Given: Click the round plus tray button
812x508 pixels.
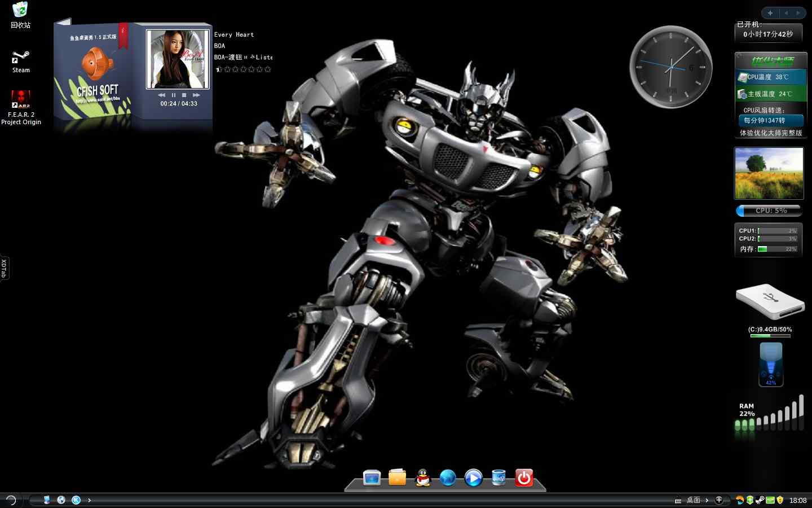Looking at the screenshot, I should click(x=718, y=500).
